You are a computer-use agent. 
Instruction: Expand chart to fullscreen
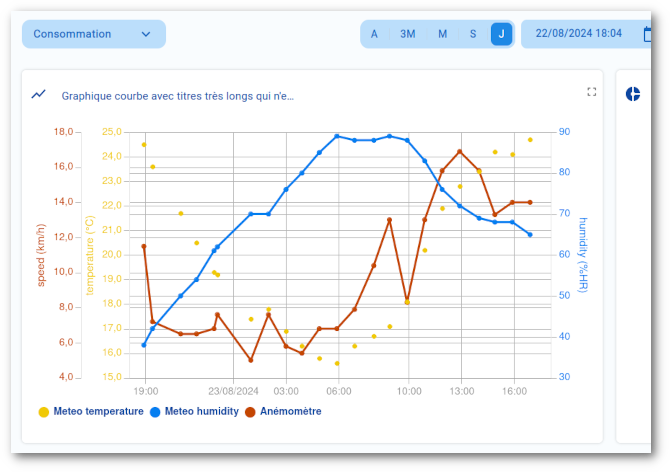tap(591, 92)
